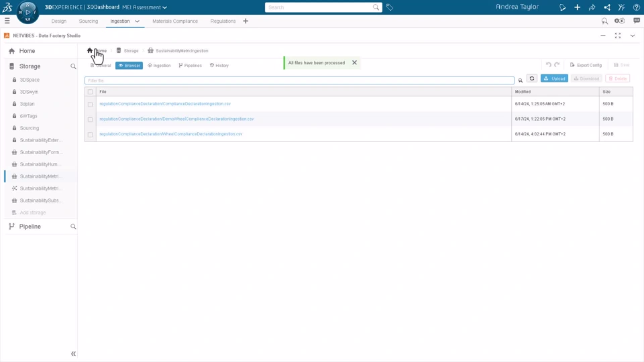
Task: Click the Export Config button
Action: 586,65
